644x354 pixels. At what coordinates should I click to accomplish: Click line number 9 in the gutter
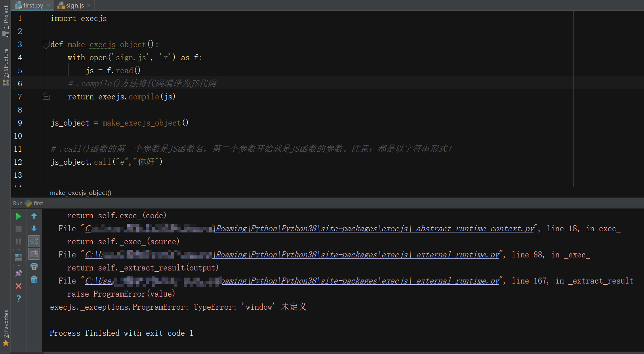pyautogui.click(x=20, y=123)
